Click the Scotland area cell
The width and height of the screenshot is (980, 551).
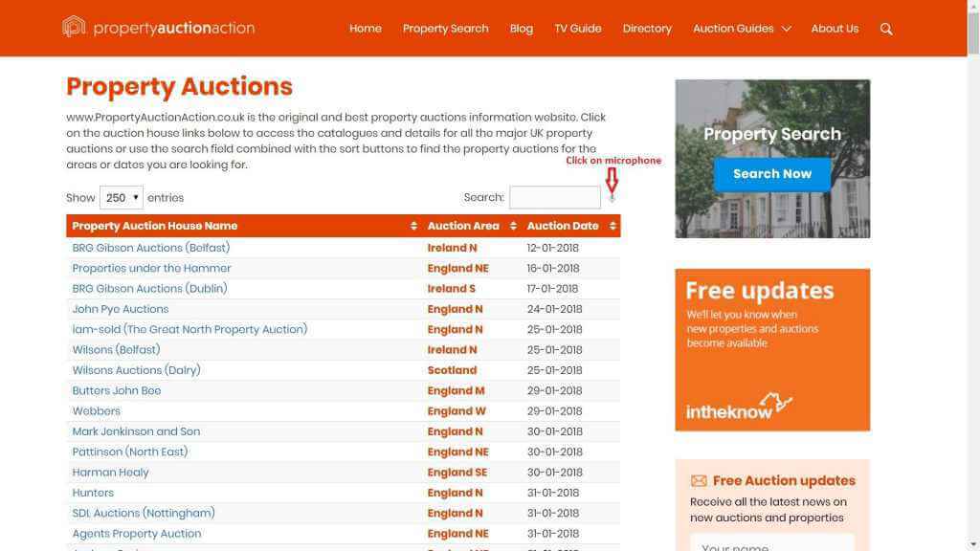point(452,370)
